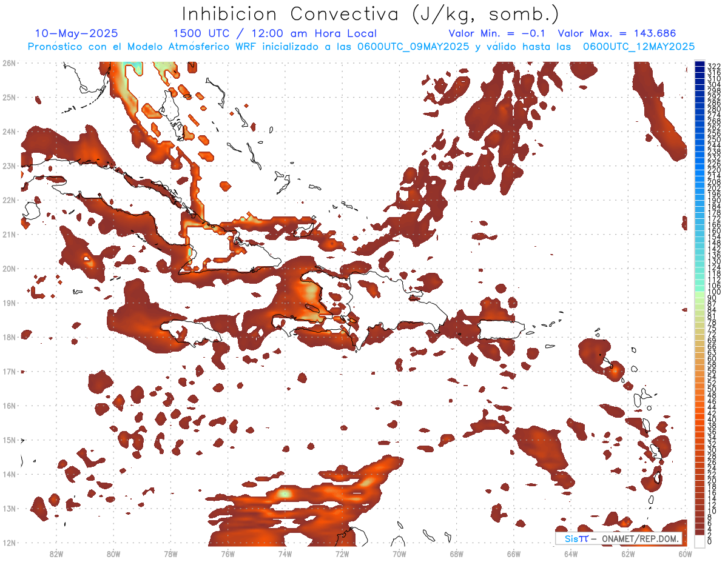Click the 12N latitude label
Screen dimensions: 728x562
(9, 543)
